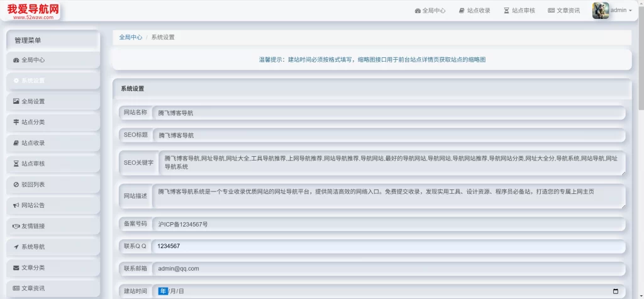Focus the SEO标题 input field
This screenshot has height=299, width=644.
tap(389, 135)
